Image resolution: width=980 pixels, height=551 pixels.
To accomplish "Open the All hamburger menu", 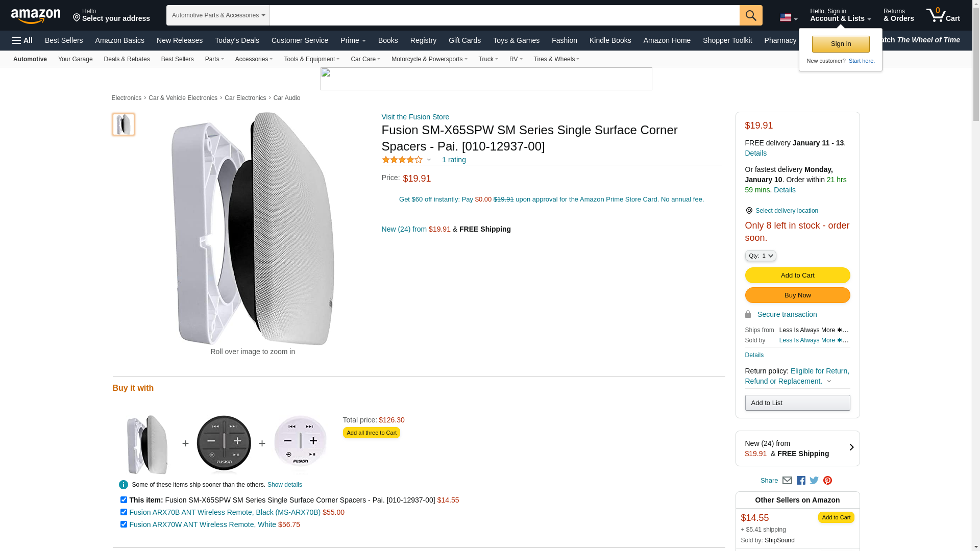I will coord(22,40).
